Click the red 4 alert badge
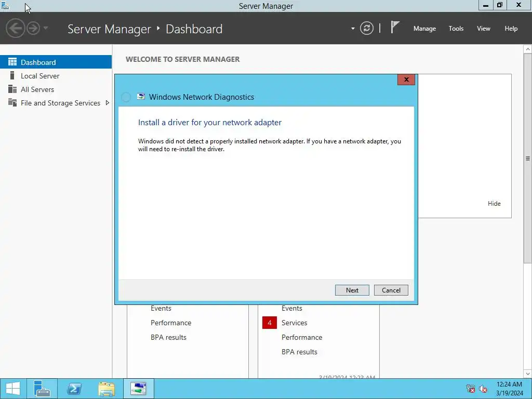The image size is (532, 399). [270, 323]
